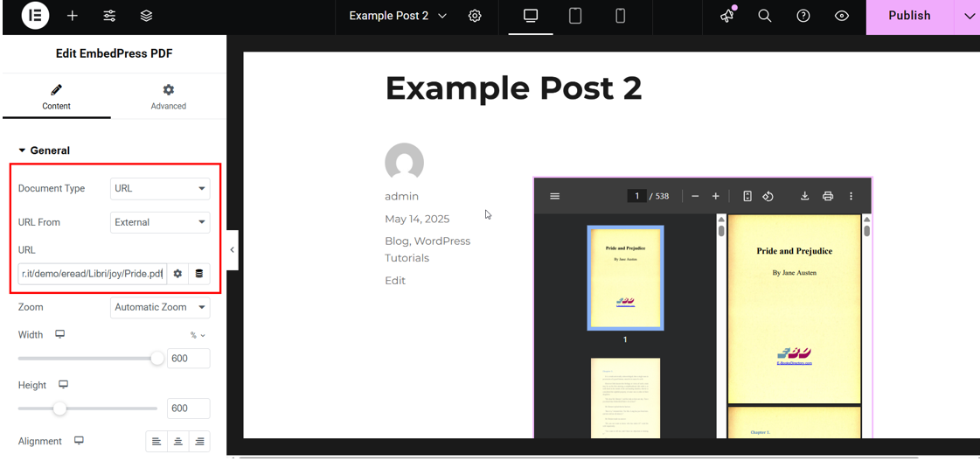
Task: Open the URL From dropdown
Action: tap(160, 222)
